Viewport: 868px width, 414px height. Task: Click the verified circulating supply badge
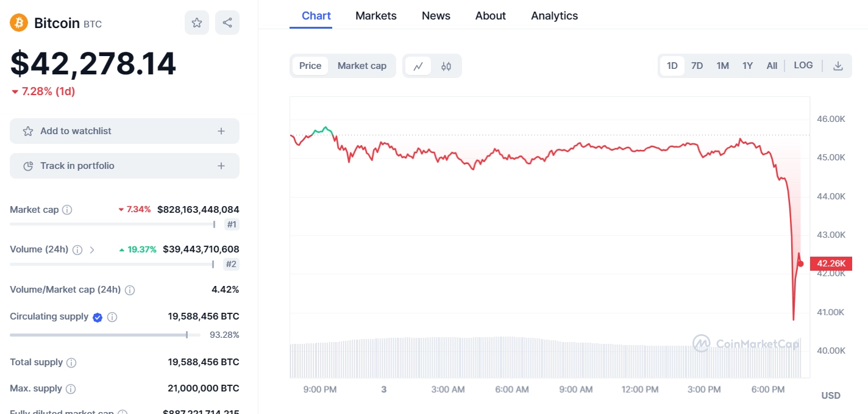98,317
